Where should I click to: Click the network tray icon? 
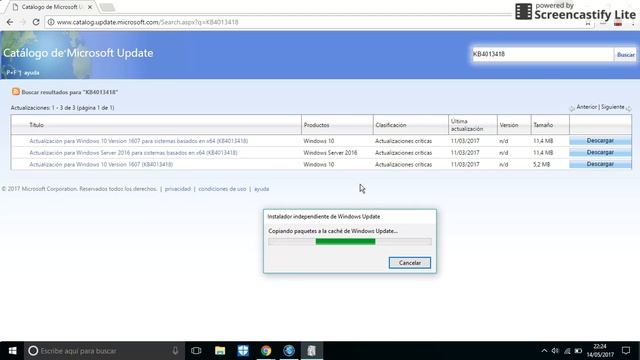click(x=567, y=351)
